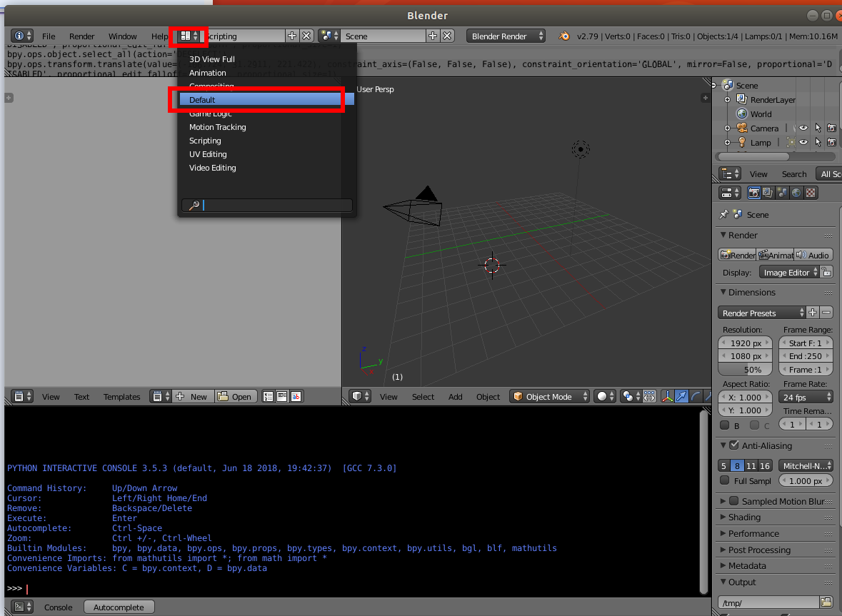Open the text editor type selector
Image resolution: width=842 pixels, height=616 pixels.
pyautogui.click(x=23, y=397)
